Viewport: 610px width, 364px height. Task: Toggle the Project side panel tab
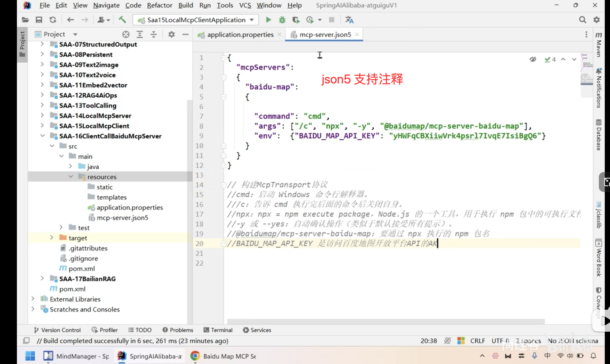(x=22, y=43)
